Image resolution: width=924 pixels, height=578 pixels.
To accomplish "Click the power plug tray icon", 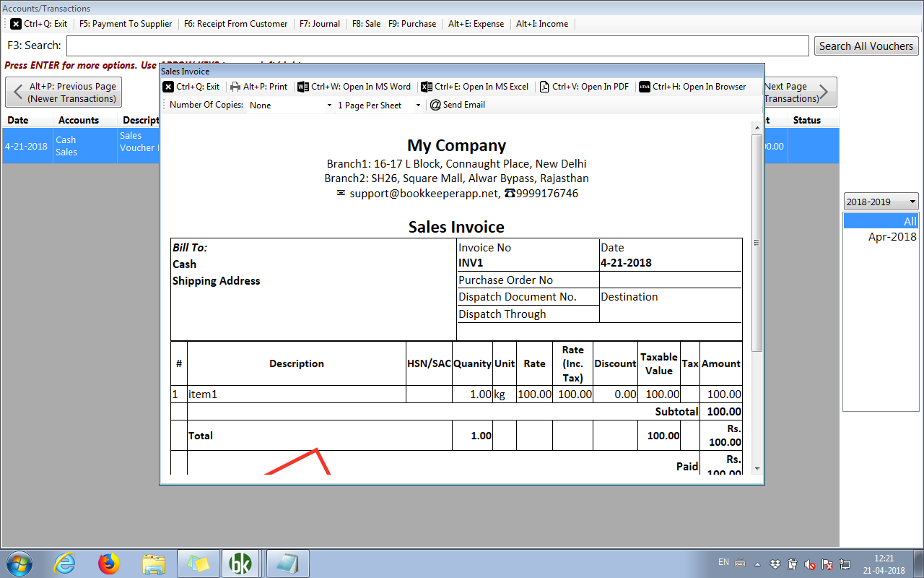I will (793, 564).
